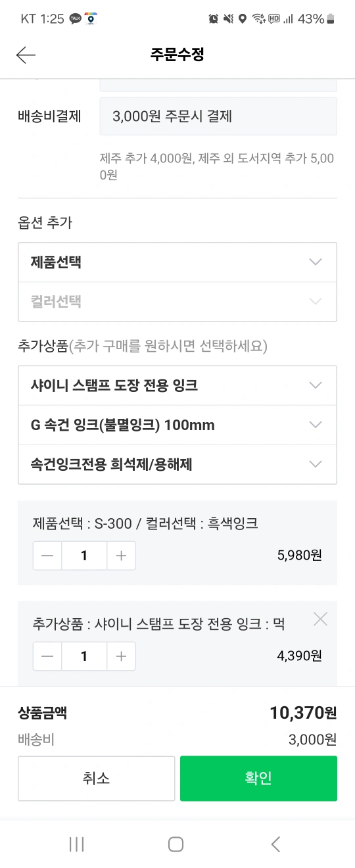The height and width of the screenshot is (868, 355).
Task: Select the 배송비결제 3,000원 주문시 결제 field
Action: [x=218, y=116]
